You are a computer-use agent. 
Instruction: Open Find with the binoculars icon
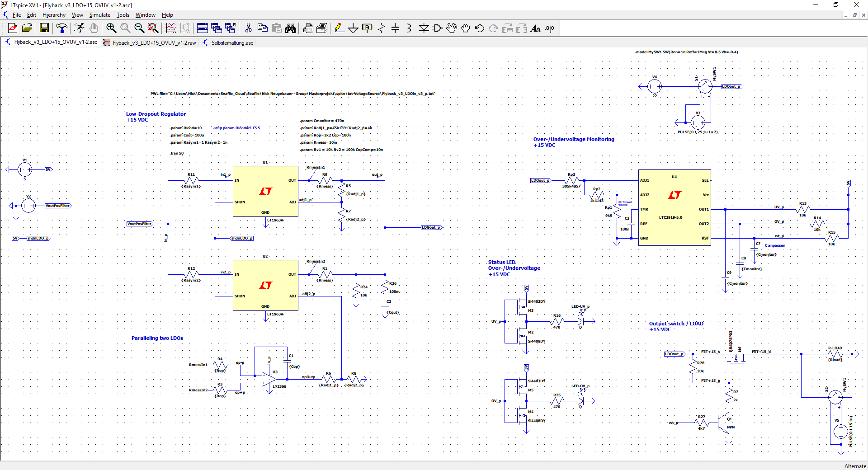point(291,28)
